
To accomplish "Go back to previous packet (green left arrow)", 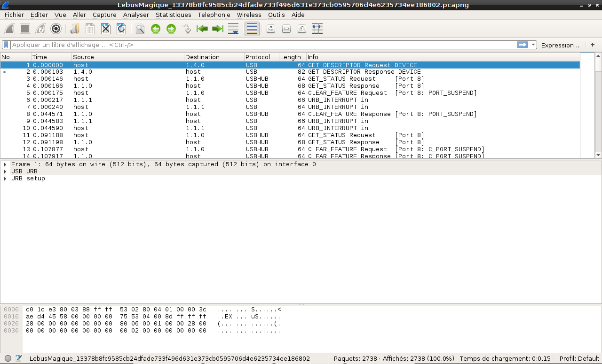I will tap(156, 29).
